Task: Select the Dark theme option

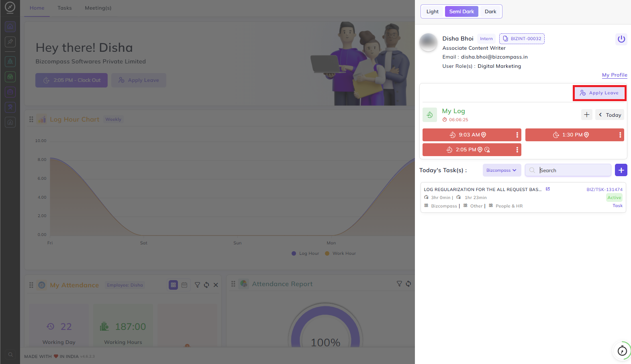Action: 490,12
